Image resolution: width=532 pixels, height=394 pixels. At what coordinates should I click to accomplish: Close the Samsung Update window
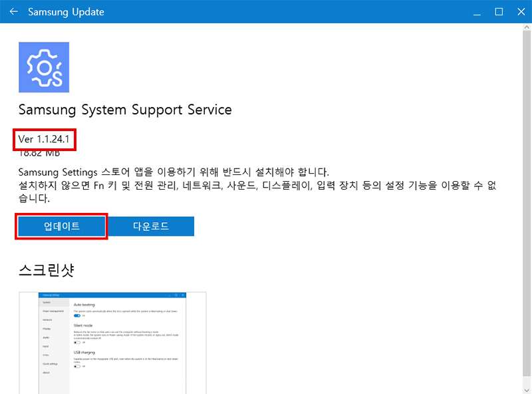pyautogui.click(x=521, y=12)
